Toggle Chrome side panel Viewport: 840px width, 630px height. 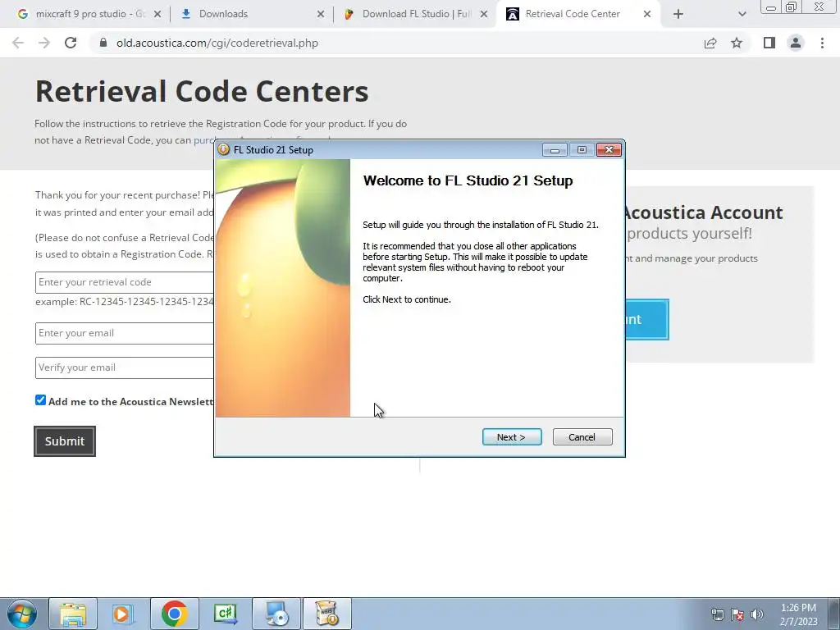coord(769,43)
